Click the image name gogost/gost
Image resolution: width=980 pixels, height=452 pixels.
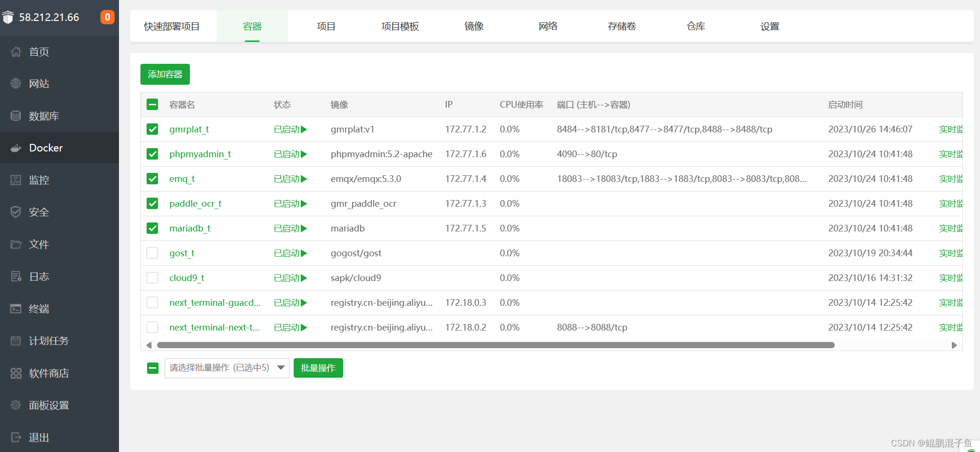[356, 253]
